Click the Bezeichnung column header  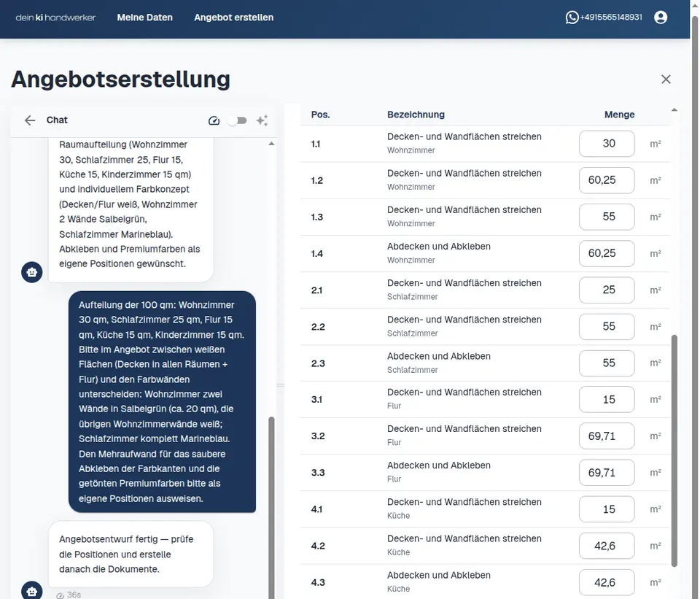416,115
